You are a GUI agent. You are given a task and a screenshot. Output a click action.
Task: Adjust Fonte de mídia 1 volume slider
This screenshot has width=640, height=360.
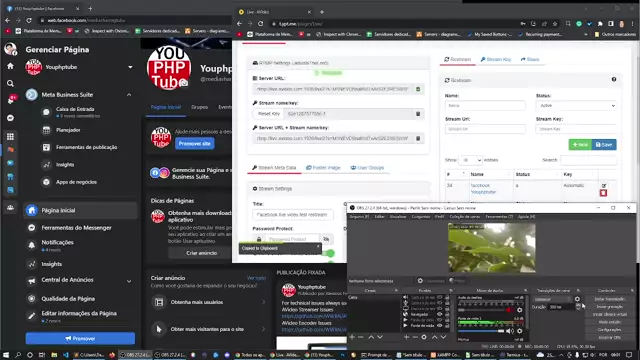pyautogui.click(x=481, y=331)
